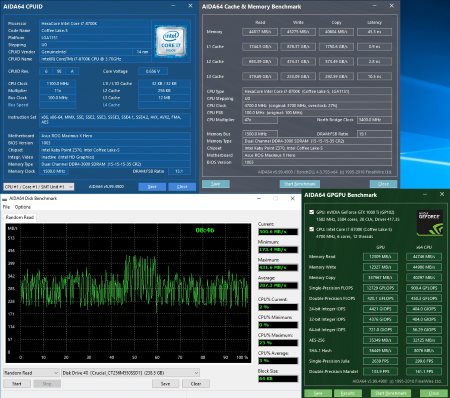Open the File menu in Disk Benchmark
Screen dimensions: 450x398
[6, 207]
